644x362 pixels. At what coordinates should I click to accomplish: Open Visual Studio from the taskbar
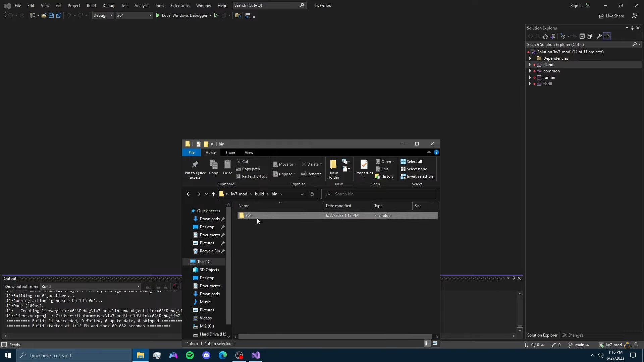(256, 355)
